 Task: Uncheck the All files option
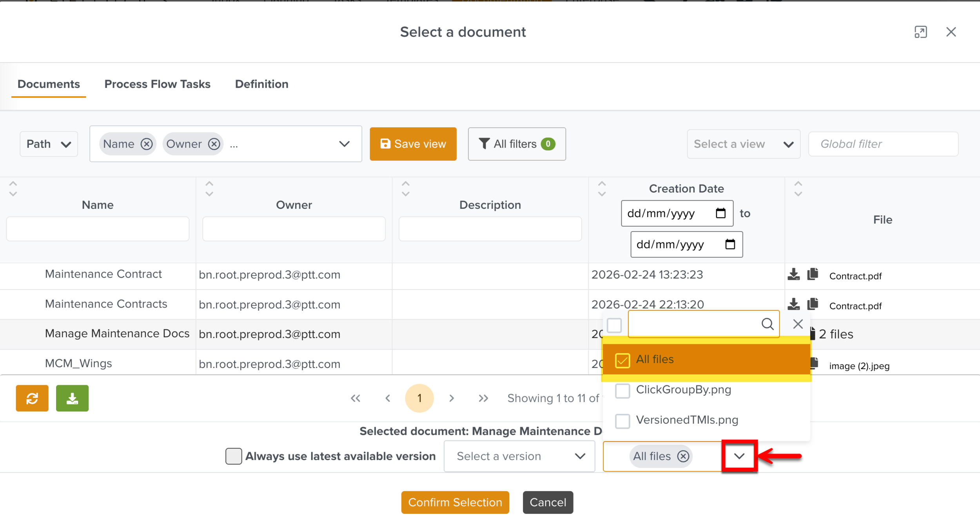tap(622, 360)
